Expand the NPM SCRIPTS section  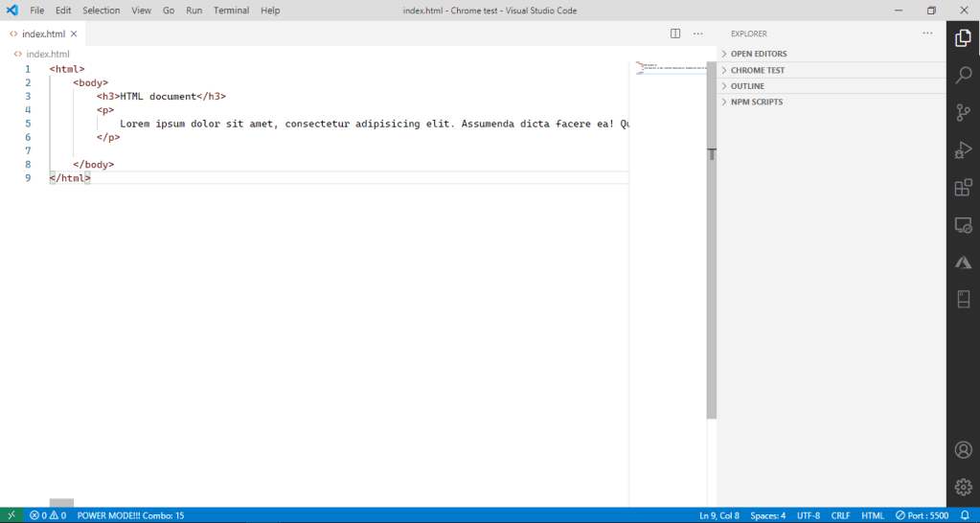pyautogui.click(x=756, y=102)
